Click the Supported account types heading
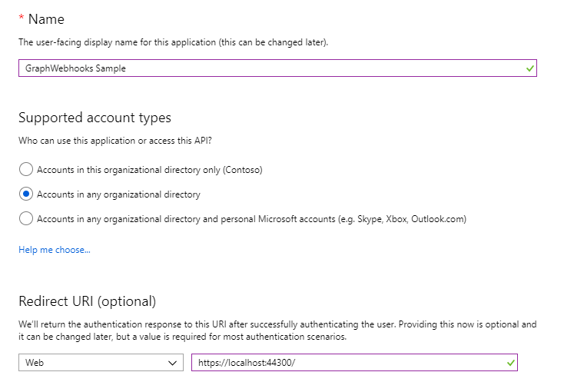Viewport: 564px width, 392px height. point(95,118)
